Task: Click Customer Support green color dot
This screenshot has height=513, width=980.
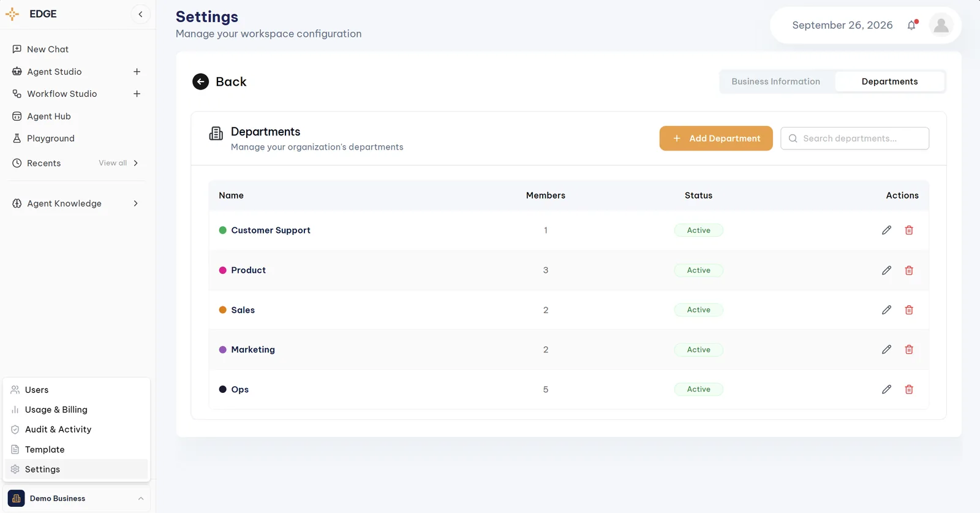Action: (223, 230)
